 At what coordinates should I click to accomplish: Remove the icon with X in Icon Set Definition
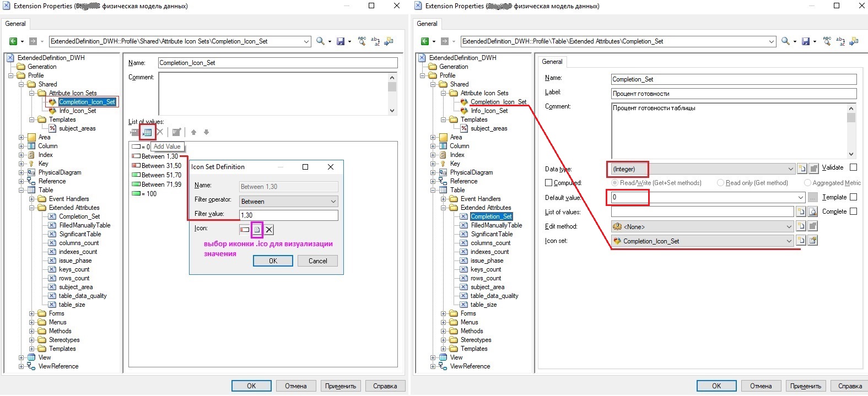(x=269, y=230)
